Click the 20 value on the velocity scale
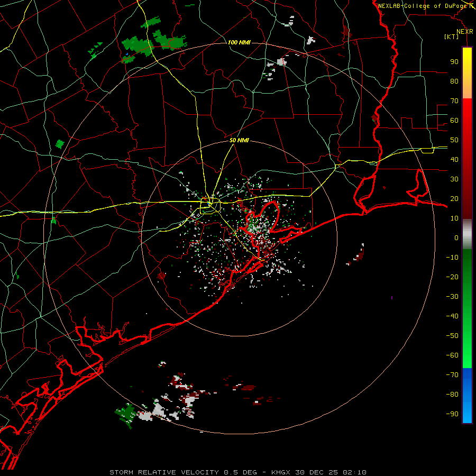Viewport: 476px width, 476px height. 454,198
